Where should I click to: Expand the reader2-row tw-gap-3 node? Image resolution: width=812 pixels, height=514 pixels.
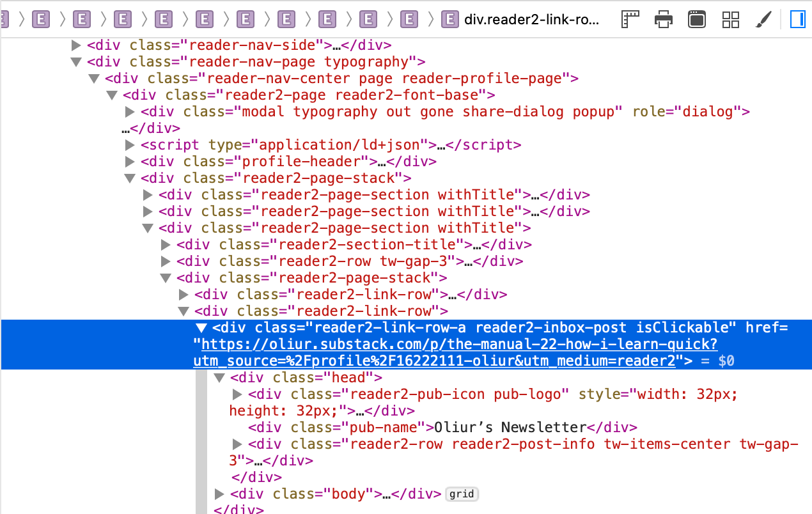(x=166, y=261)
